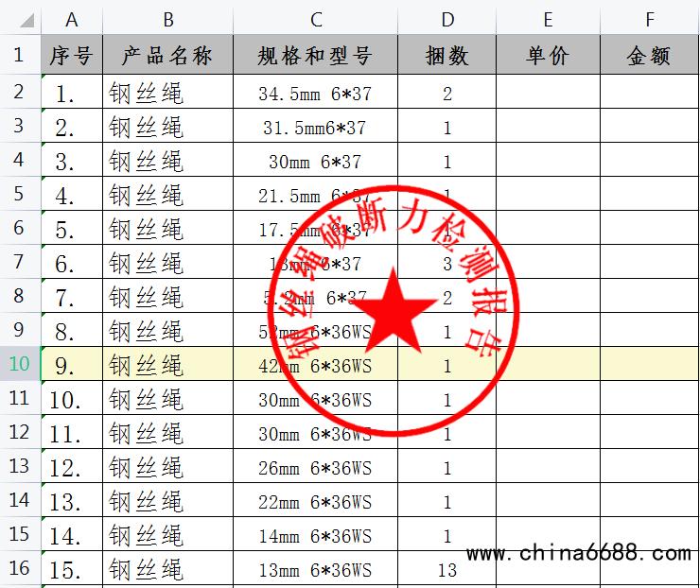Select 钢丝绳 cell in row 14

click(167, 500)
